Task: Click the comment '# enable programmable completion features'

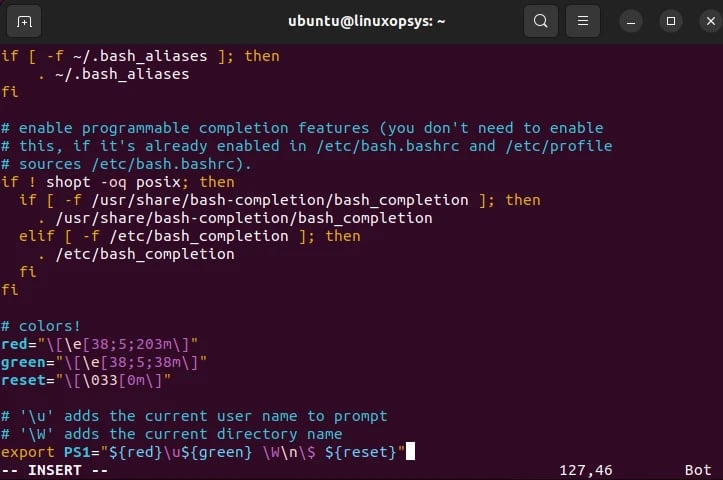Action: coord(302,128)
